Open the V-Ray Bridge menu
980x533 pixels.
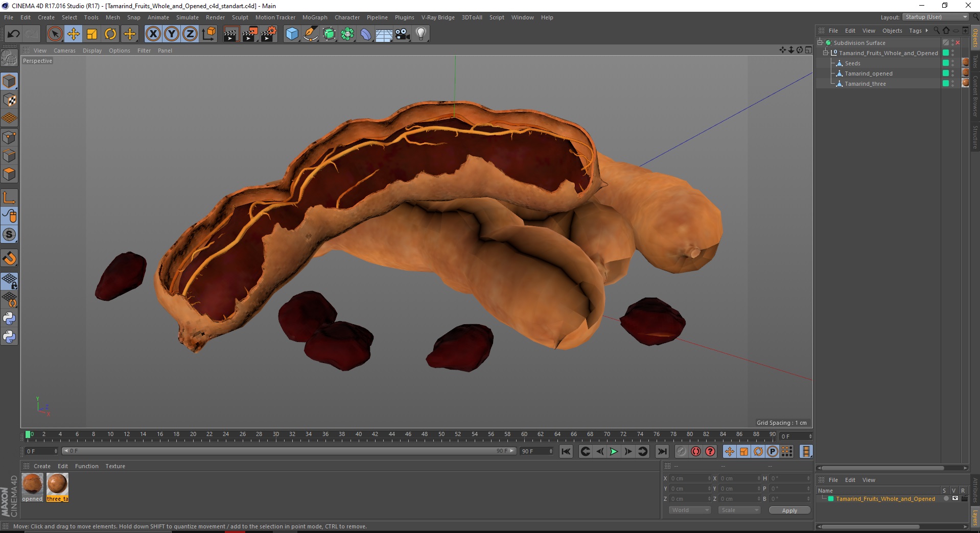tap(438, 17)
